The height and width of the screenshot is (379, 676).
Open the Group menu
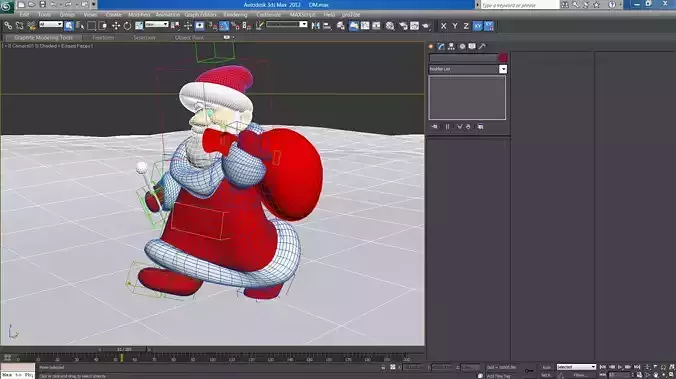67,15
